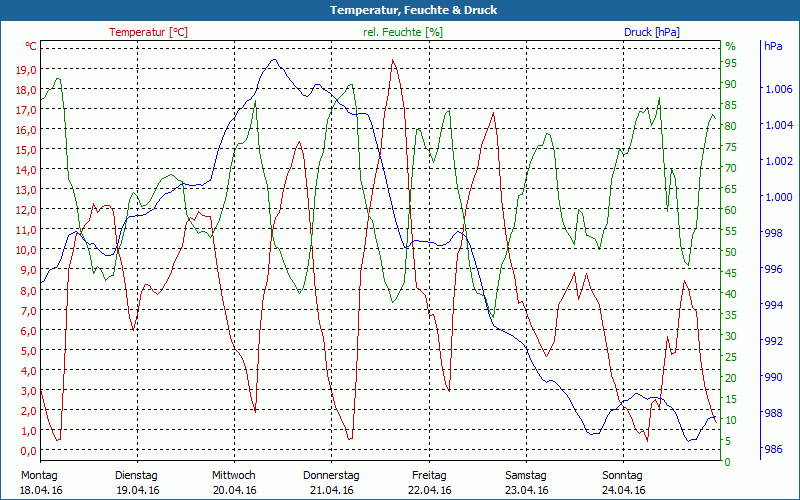Select the green 'rel. Feuchte [%]' legend label
Image resolution: width=800 pixels, height=500 pixels.
(403, 32)
